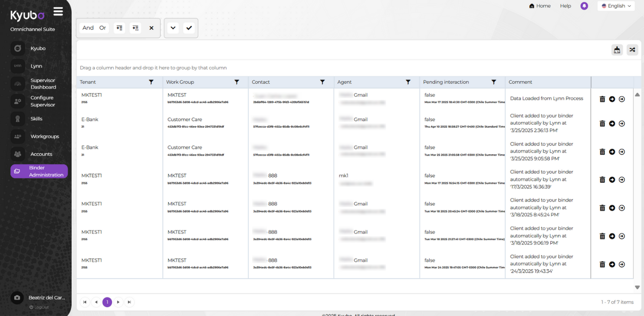644x316 pixels.
Task: Click the export icon above the grid
Action: coord(617,50)
